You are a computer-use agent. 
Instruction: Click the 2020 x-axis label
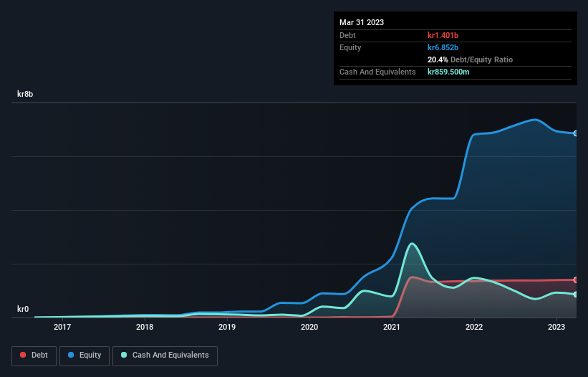click(309, 327)
